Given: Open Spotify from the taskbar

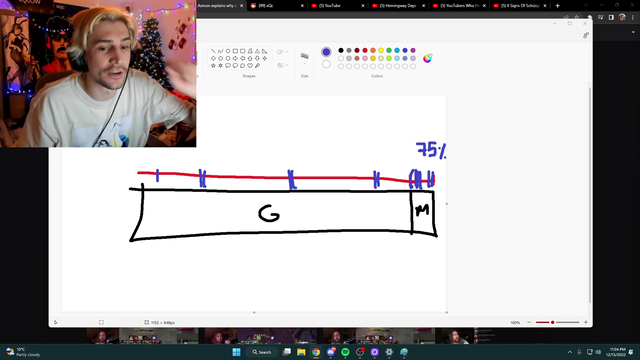Looking at the screenshot, I should (345, 352).
